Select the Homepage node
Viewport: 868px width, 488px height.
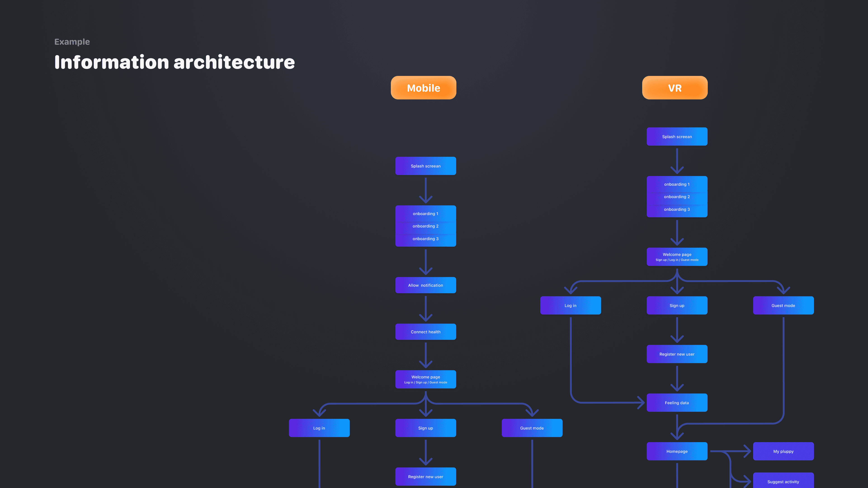pos(677,451)
